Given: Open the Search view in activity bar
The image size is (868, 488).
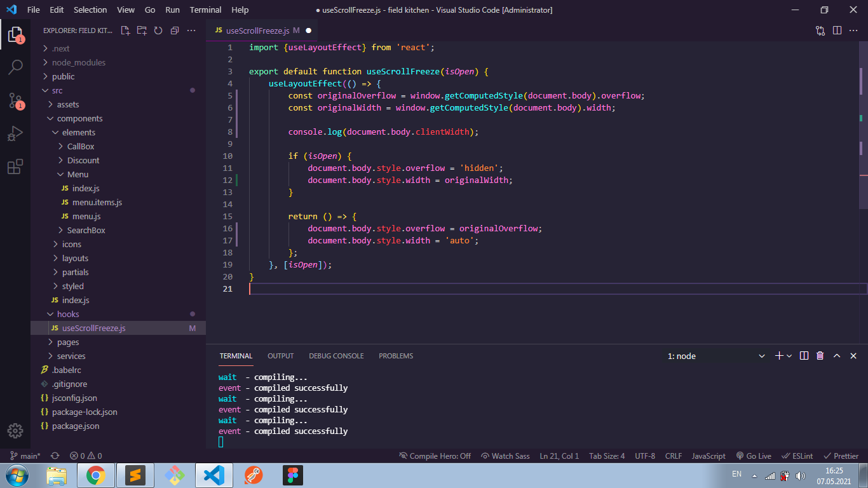Looking at the screenshot, I should 15,67.
